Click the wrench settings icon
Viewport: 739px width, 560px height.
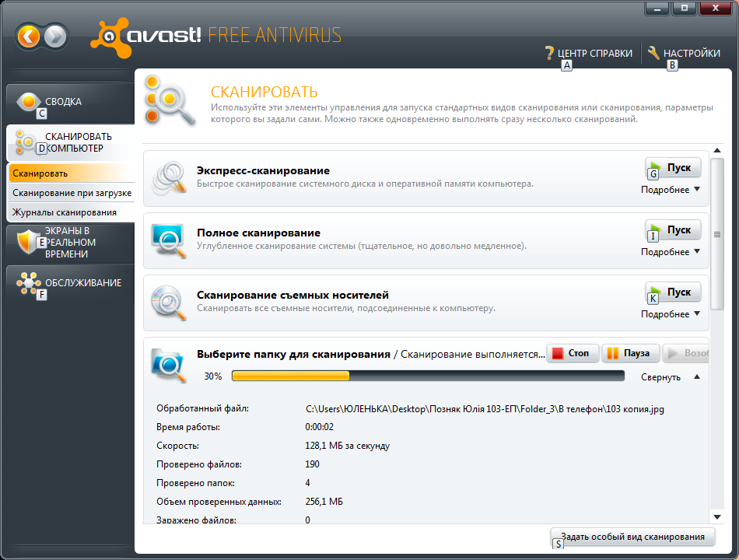click(x=653, y=53)
